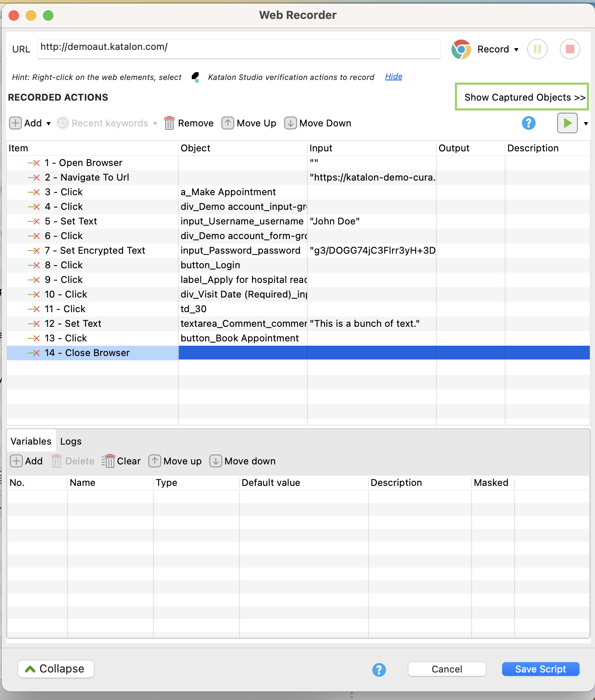Open the Record browser dropdown

coord(516,49)
